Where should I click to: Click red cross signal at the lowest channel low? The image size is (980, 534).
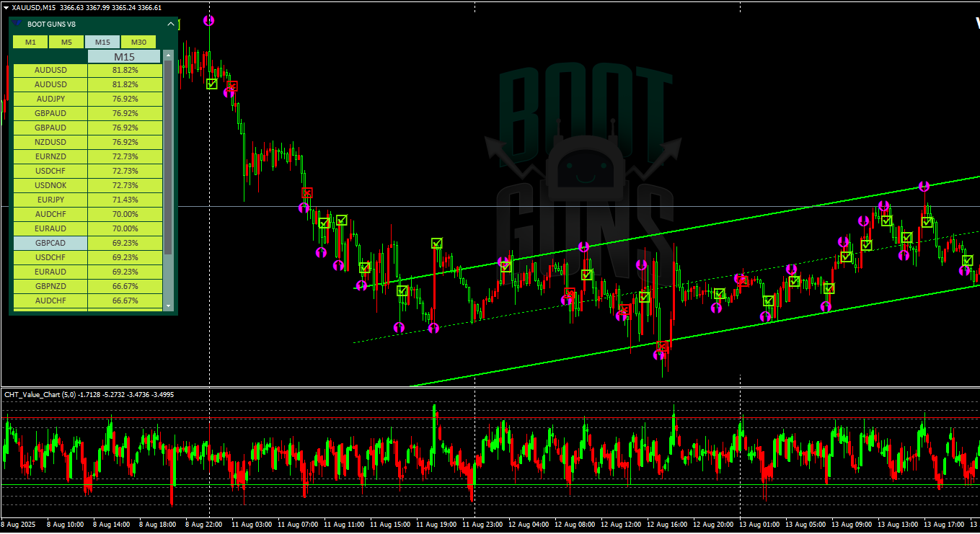click(663, 347)
